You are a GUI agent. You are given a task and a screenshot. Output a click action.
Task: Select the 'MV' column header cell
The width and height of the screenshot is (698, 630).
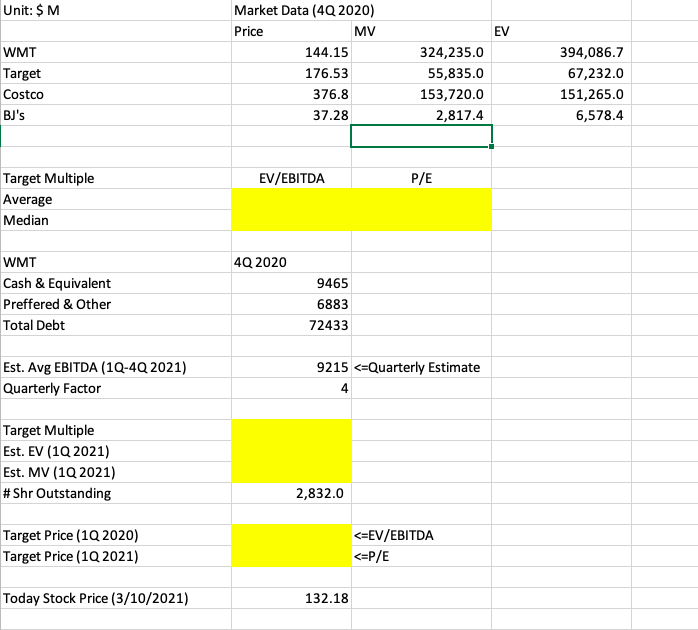(x=421, y=31)
